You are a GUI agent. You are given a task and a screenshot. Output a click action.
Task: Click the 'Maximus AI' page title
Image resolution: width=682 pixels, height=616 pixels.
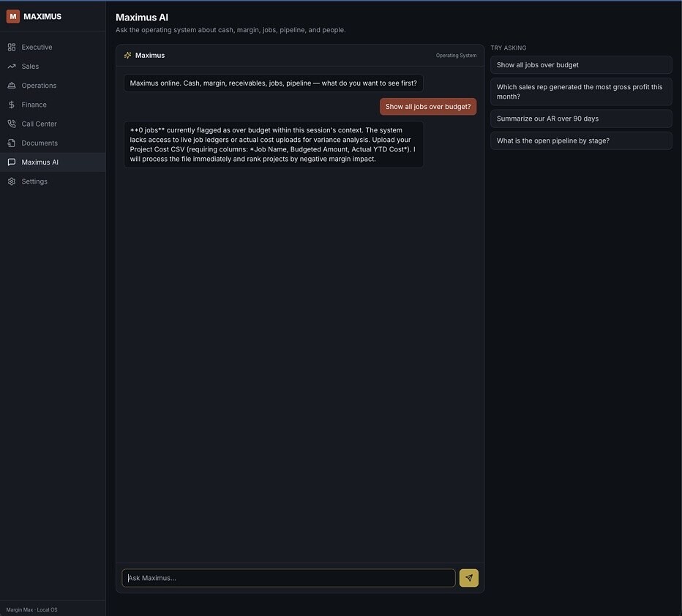(142, 18)
